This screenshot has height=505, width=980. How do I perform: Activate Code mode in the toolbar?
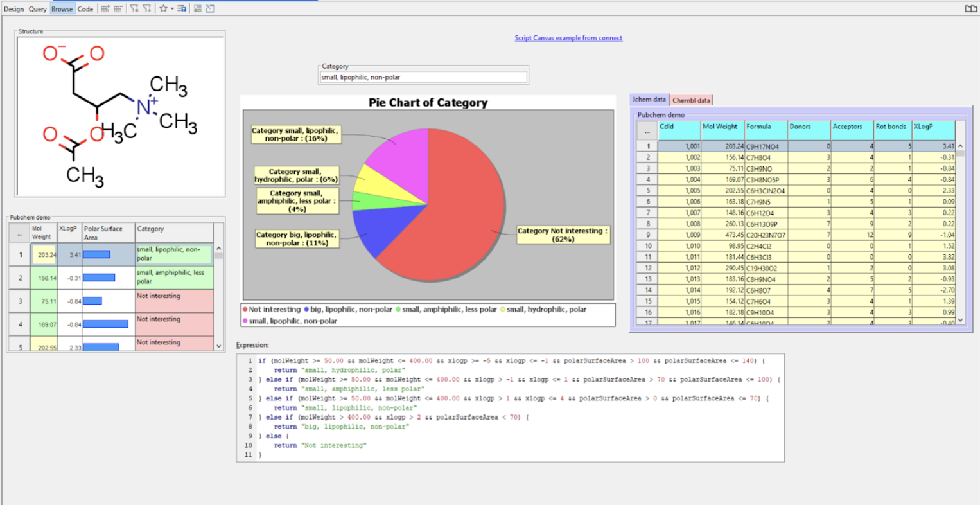point(85,9)
